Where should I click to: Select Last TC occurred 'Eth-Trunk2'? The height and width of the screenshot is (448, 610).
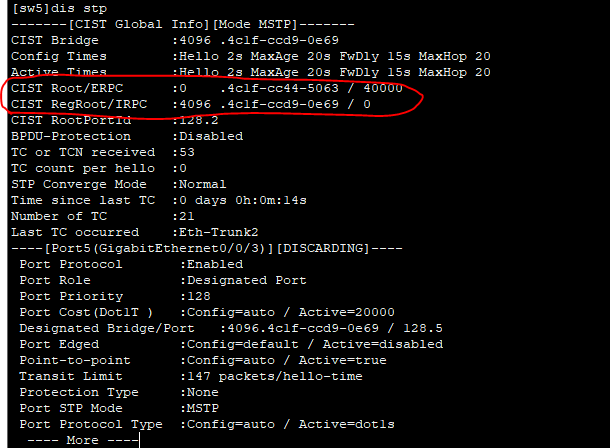click(x=218, y=233)
